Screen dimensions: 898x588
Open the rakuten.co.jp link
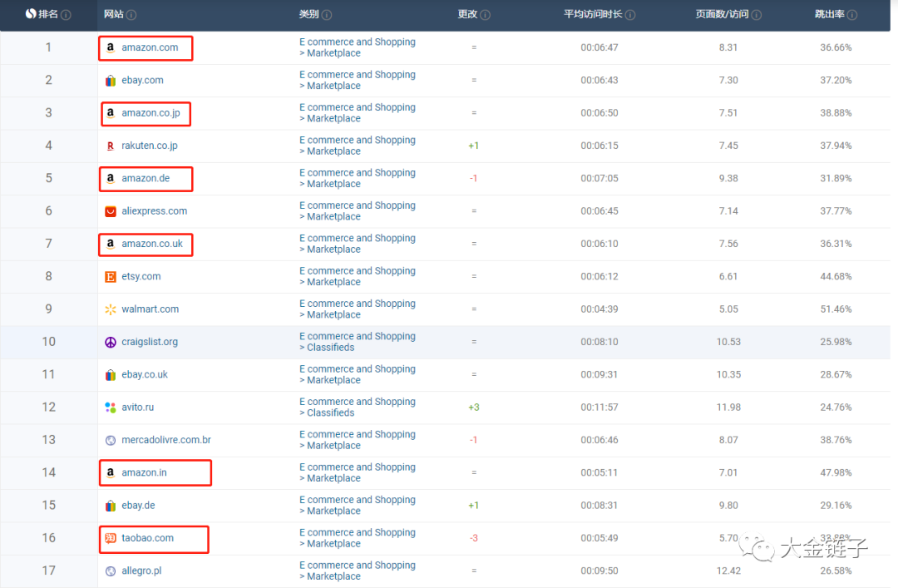click(150, 146)
